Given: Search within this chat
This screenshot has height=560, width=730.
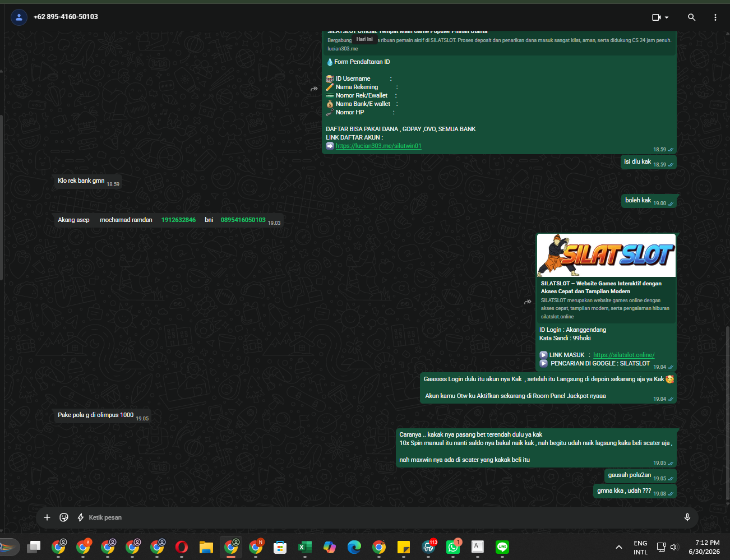Looking at the screenshot, I should pos(692,17).
